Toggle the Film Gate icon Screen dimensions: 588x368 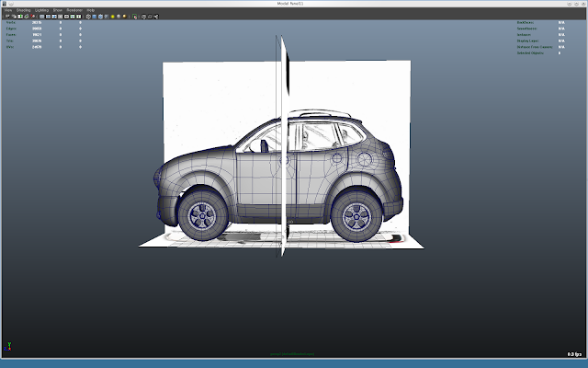pos(48,17)
